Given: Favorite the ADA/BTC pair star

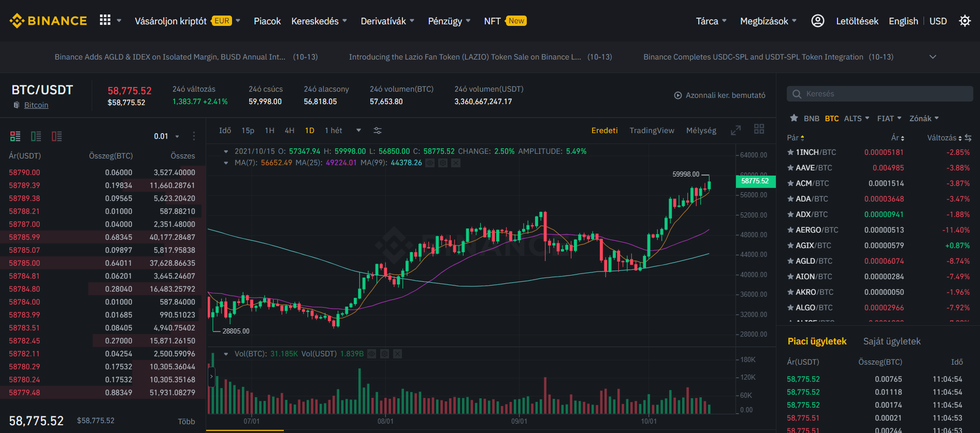Looking at the screenshot, I should coord(790,199).
